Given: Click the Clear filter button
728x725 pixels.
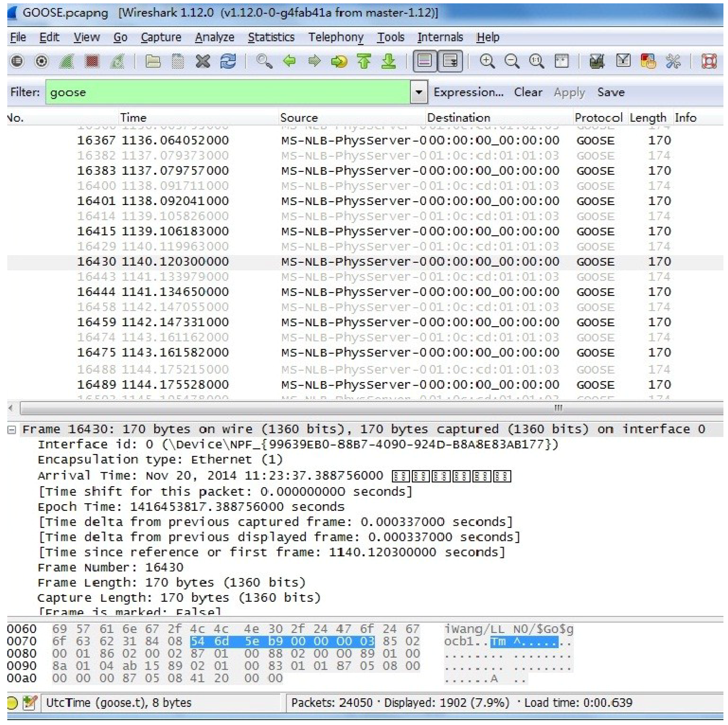Looking at the screenshot, I should 528,92.
